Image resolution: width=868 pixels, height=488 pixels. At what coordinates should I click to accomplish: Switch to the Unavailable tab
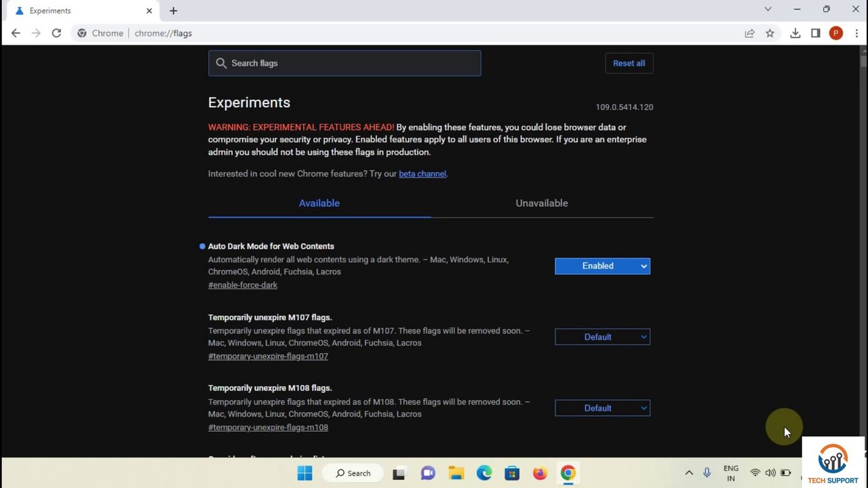tap(542, 203)
